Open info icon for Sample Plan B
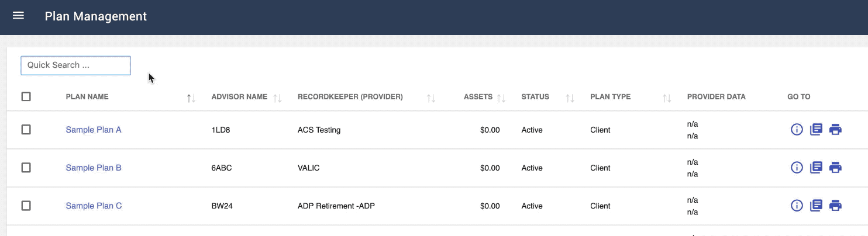 click(x=797, y=168)
